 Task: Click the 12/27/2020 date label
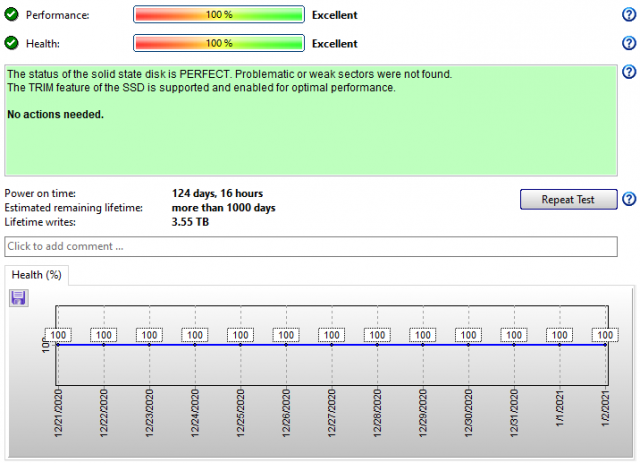pyautogui.click(x=331, y=413)
